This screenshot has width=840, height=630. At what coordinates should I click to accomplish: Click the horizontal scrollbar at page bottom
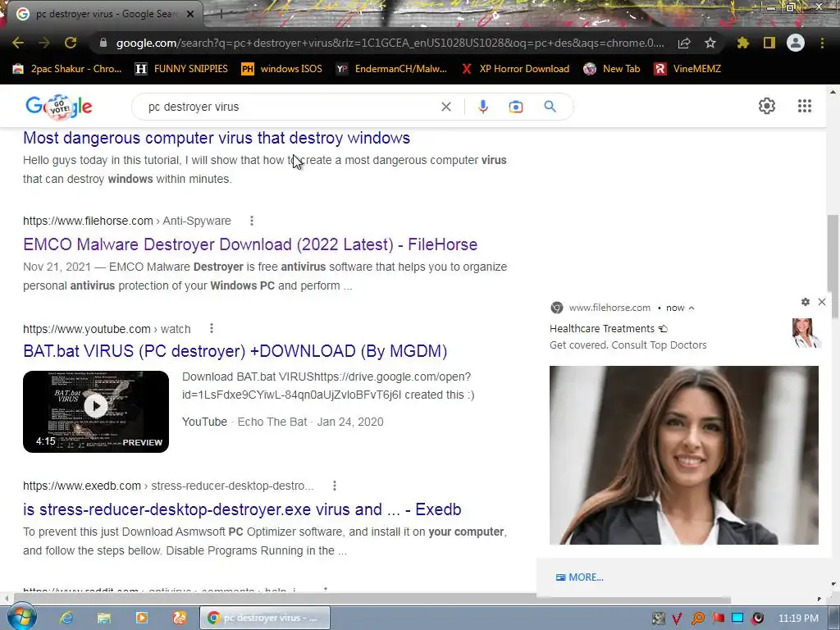point(372,599)
